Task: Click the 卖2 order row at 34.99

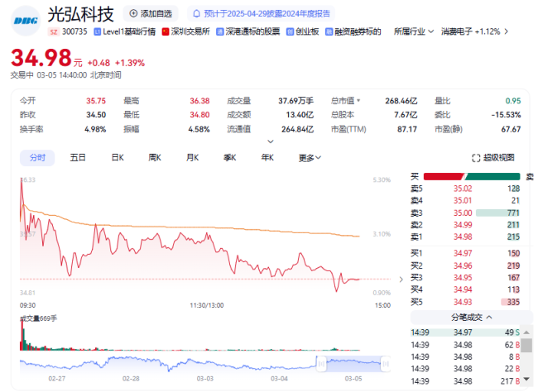Action: 465,225
